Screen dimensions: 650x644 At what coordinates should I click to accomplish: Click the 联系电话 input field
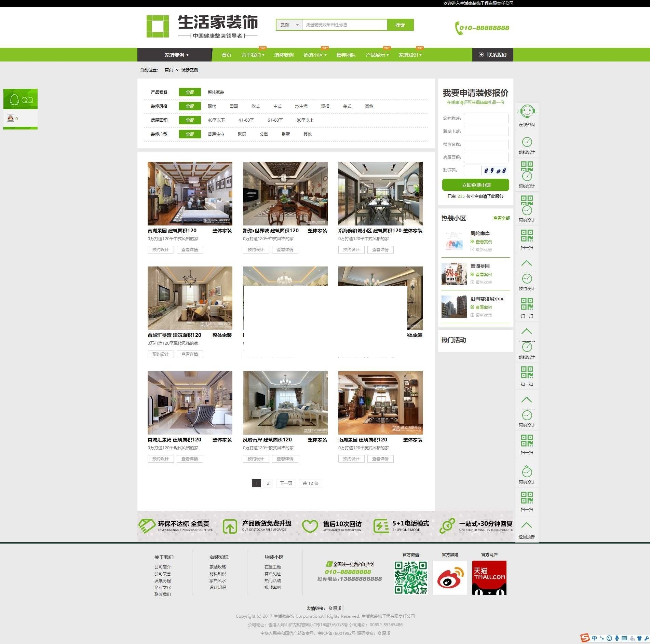486,132
